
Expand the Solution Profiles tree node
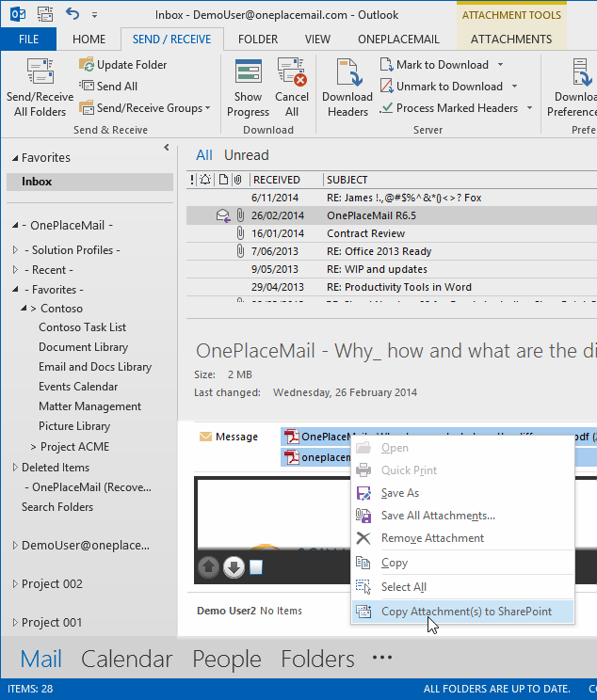coord(15,250)
